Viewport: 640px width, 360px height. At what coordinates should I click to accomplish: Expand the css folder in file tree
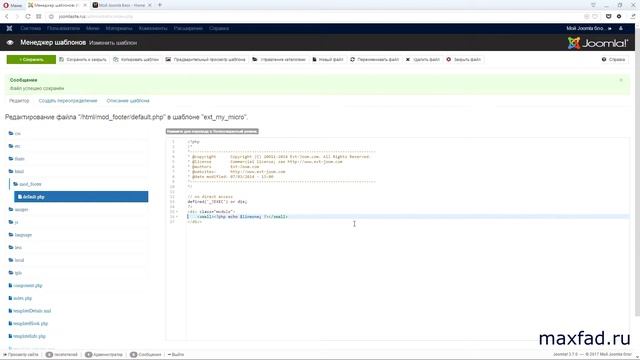(15, 133)
